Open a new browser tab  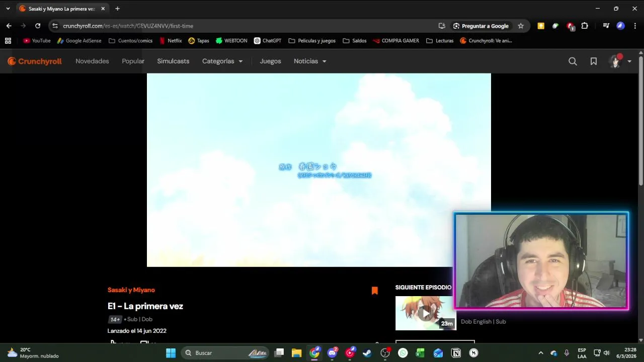117,9
